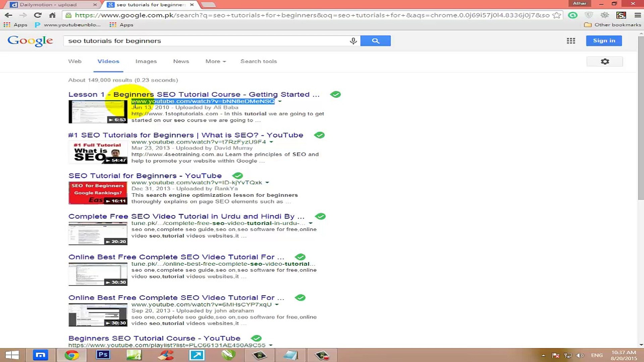Click the 54:47 What is SEO thumbnail
This screenshot has width=644, height=362.
pos(98,153)
